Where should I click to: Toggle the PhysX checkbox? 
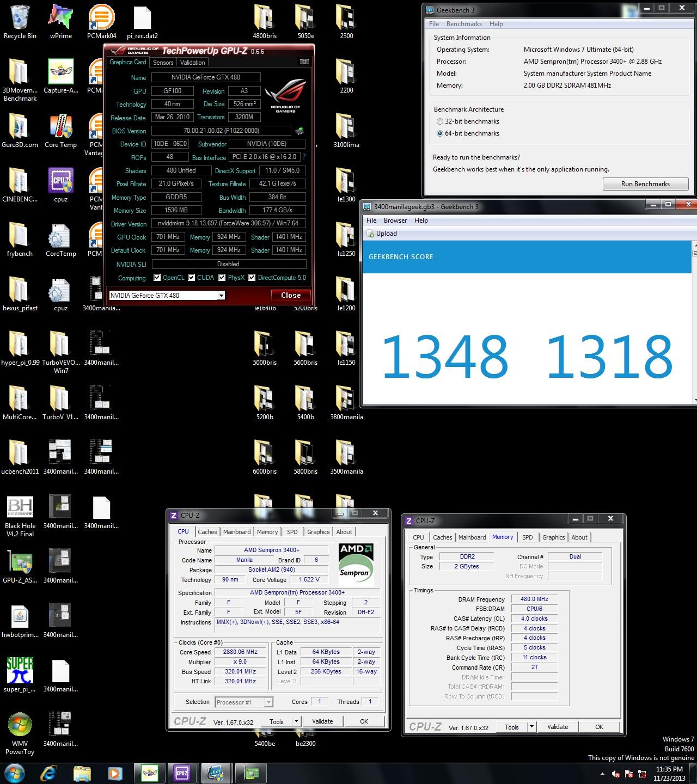tap(222, 278)
